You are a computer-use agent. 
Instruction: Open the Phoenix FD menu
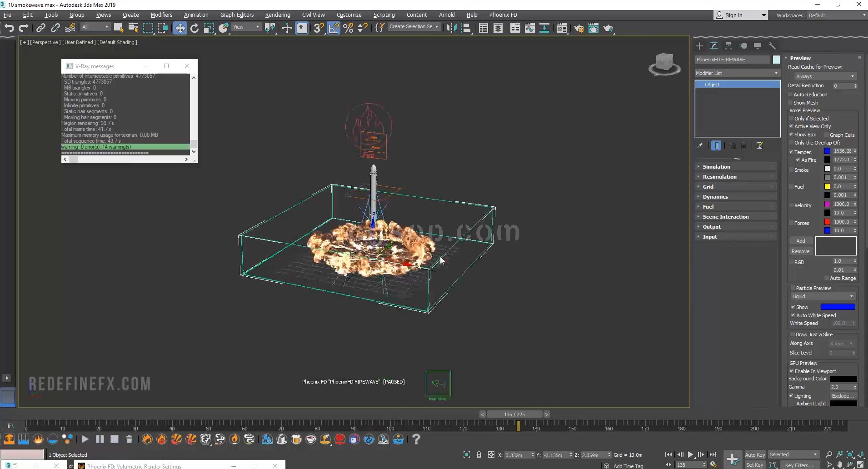click(503, 15)
